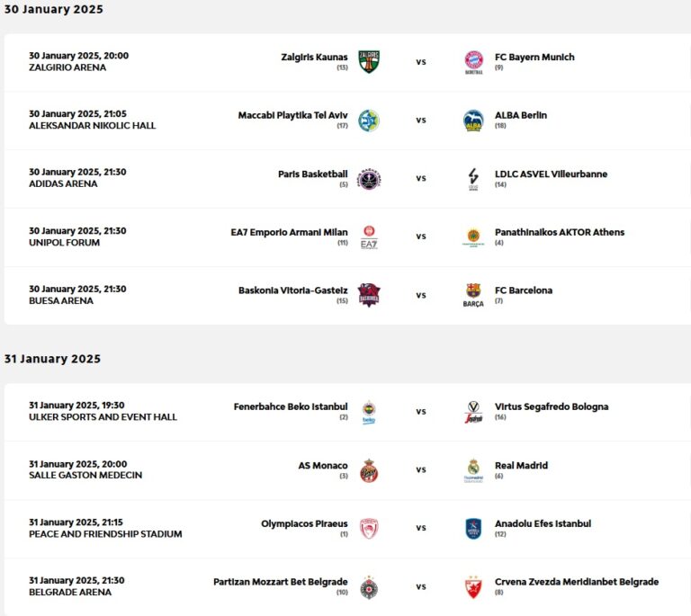Click the ALBA Berlin team logo

pos(473,120)
